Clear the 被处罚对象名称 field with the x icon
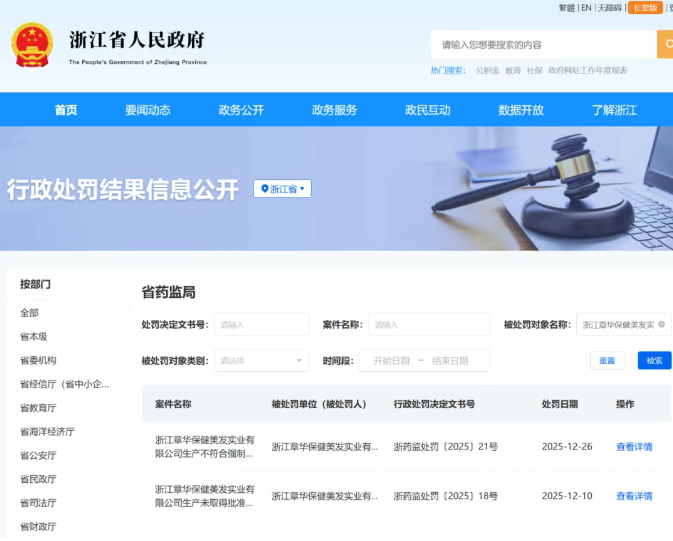Screen dimensions: 673x541 click(661, 325)
